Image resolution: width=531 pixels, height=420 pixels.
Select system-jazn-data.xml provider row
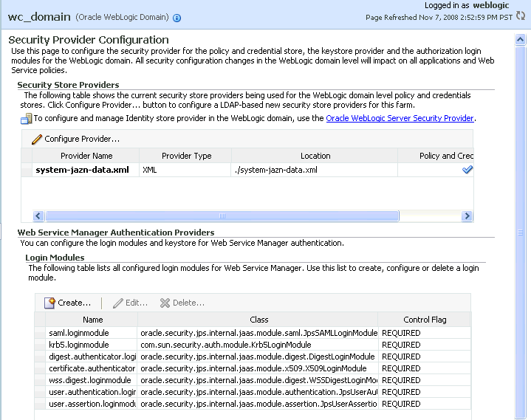[x=247, y=170]
